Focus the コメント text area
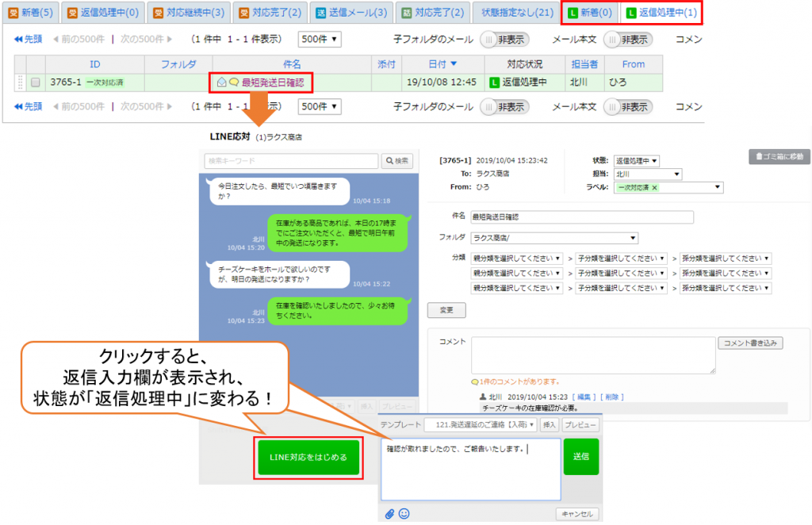The width and height of the screenshot is (812, 525). pos(593,355)
